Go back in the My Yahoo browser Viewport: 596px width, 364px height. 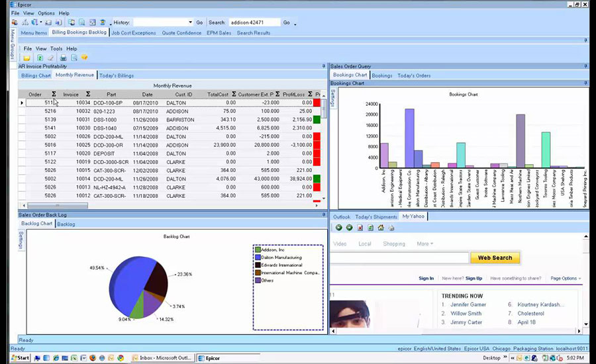(x=338, y=228)
